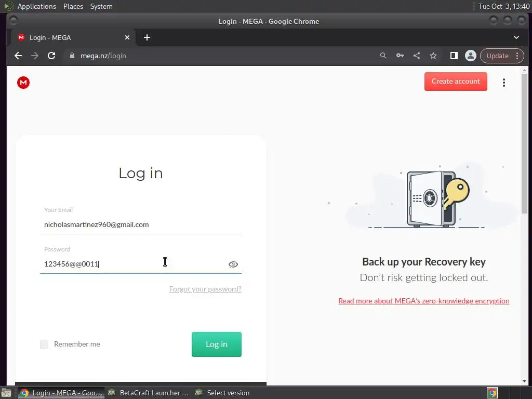Open the Chrome side panel icon
Image resolution: width=532 pixels, height=399 pixels.
pyautogui.click(x=454, y=56)
